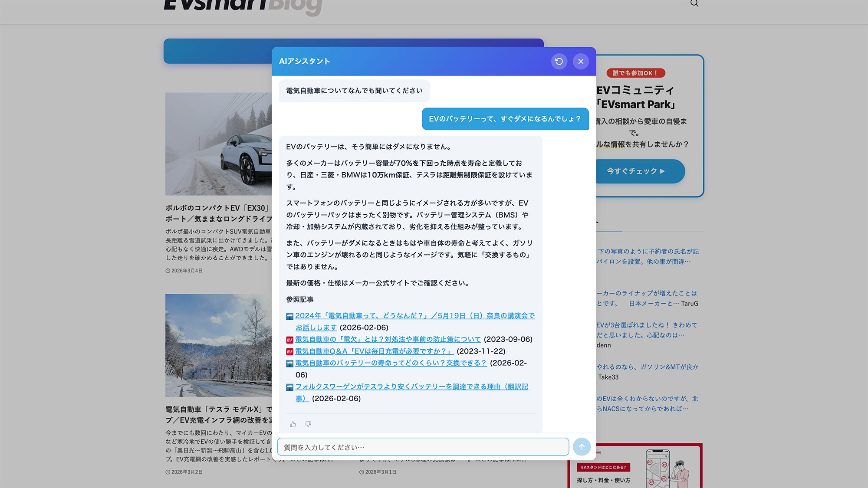Focus the question input field

[x=423, y=447]
